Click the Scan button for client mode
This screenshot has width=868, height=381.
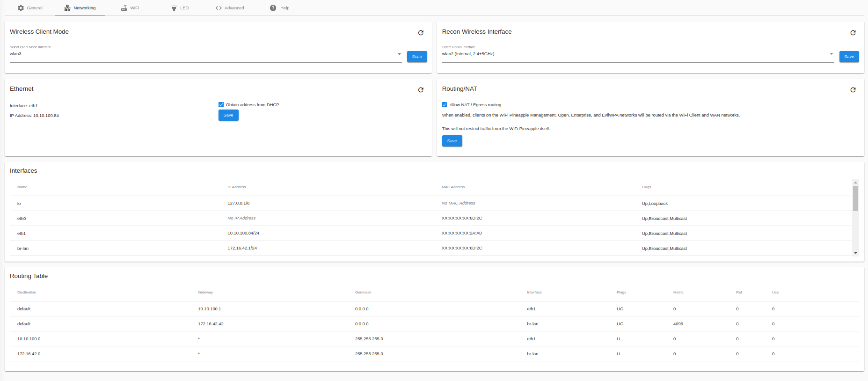(x=417, y=57)
